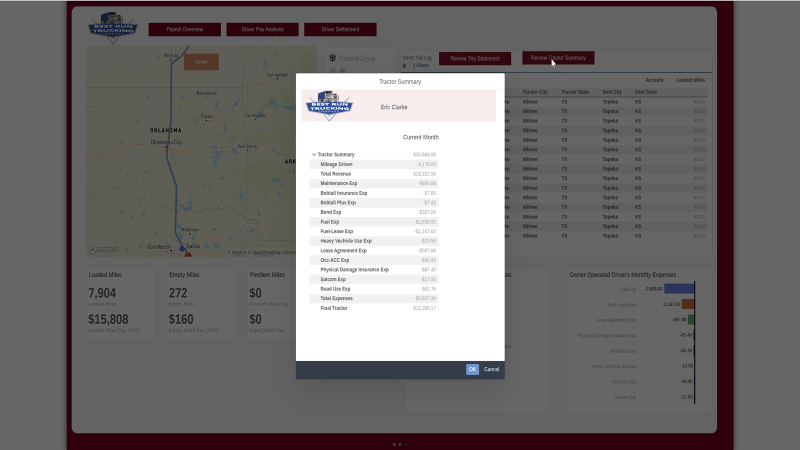800x450 pixels.
Task: Click the Eric Clarke driver name
Action: click(x=394, y=107)
